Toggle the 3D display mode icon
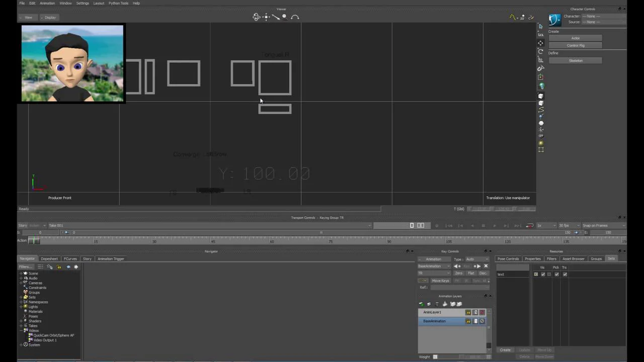This screenshot has width=644, height=362. tap(522, 17)
